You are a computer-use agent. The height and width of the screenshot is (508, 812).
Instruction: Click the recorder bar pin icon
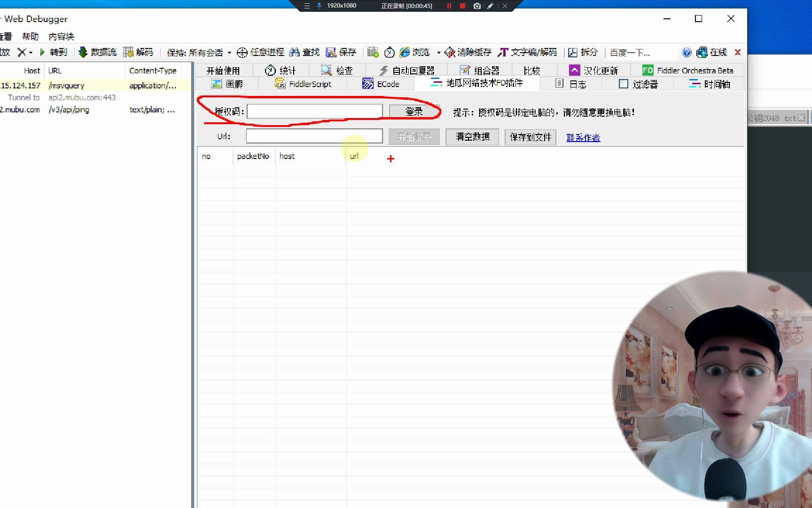coord(320,6)
